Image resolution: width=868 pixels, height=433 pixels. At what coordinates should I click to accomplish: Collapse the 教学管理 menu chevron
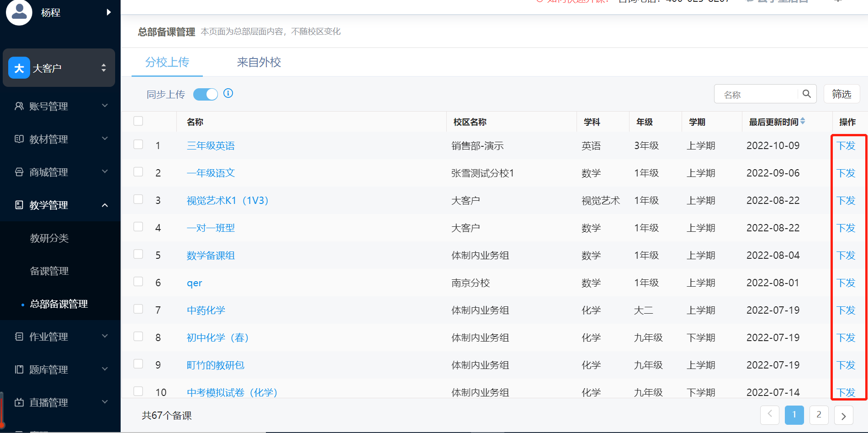[x=105, y=205]
